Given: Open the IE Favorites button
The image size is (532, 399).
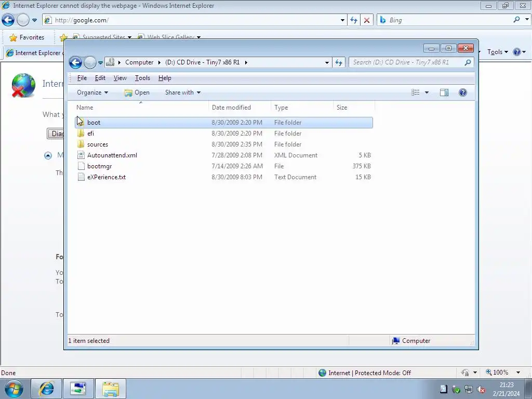Looking at the screenshot, I should point(27,37).
